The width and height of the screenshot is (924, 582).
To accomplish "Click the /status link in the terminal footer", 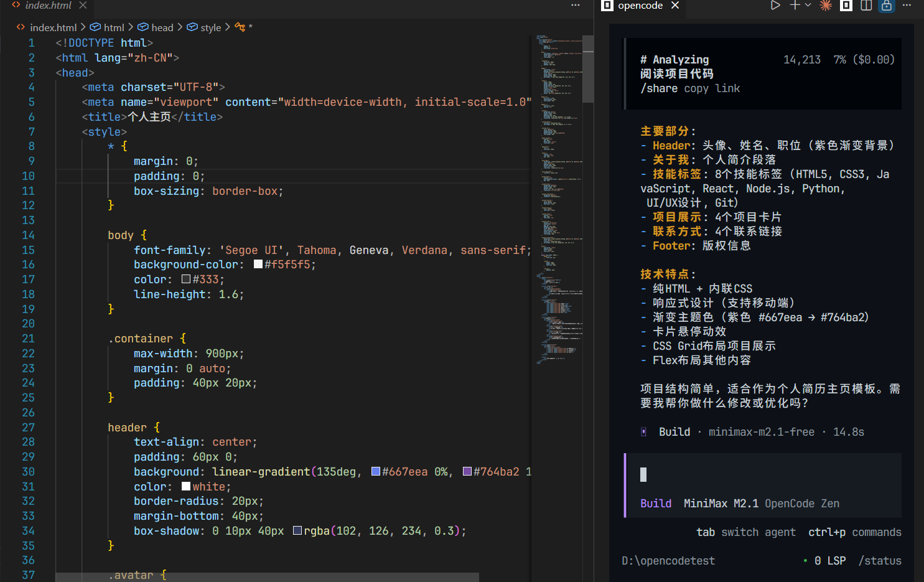I will (880, 560).
